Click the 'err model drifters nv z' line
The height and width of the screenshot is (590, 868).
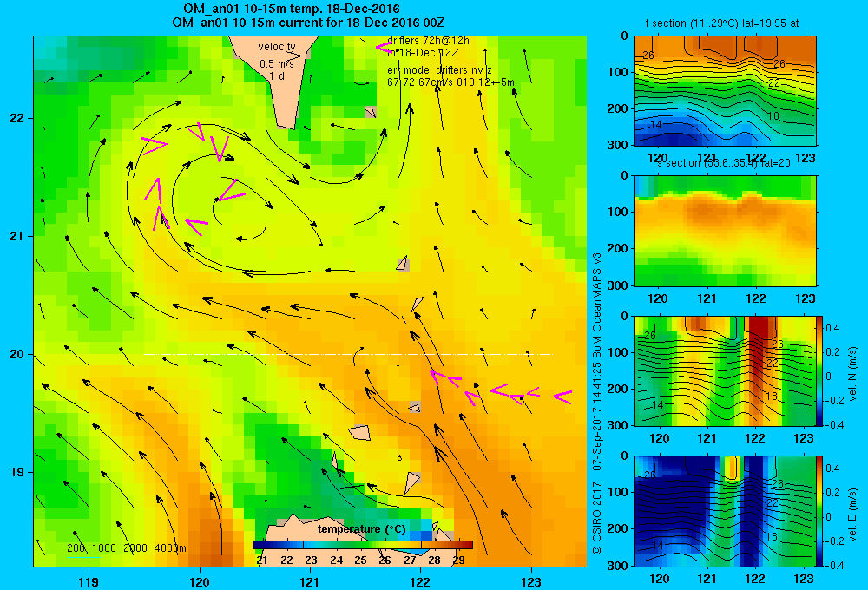[x=439, y=70]
